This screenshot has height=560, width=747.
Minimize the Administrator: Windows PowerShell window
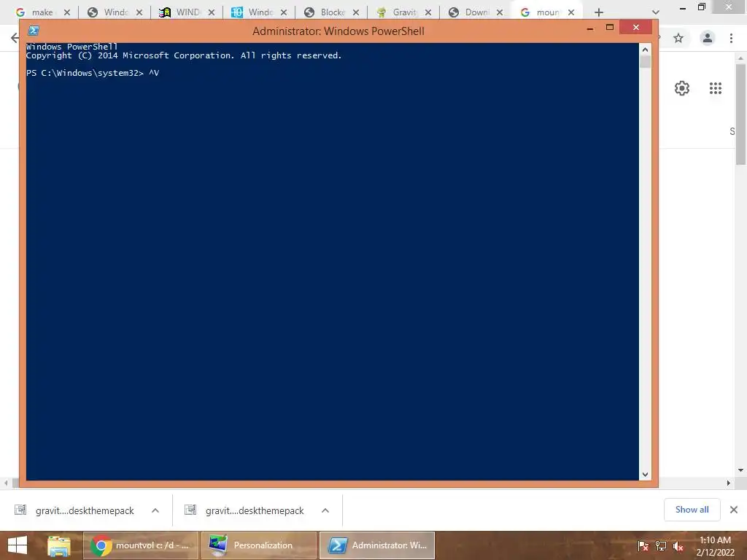(x=590, y=28)
